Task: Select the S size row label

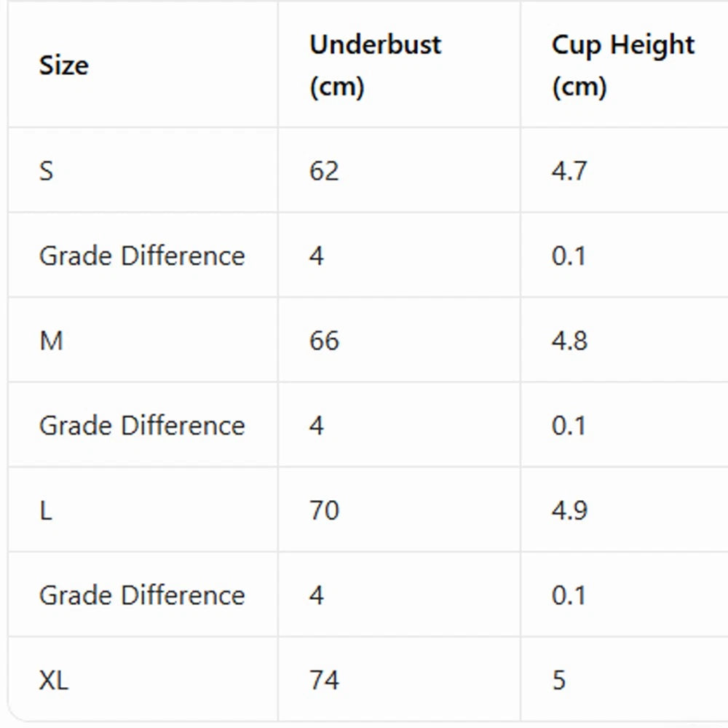Action: (x=47, y=170)
